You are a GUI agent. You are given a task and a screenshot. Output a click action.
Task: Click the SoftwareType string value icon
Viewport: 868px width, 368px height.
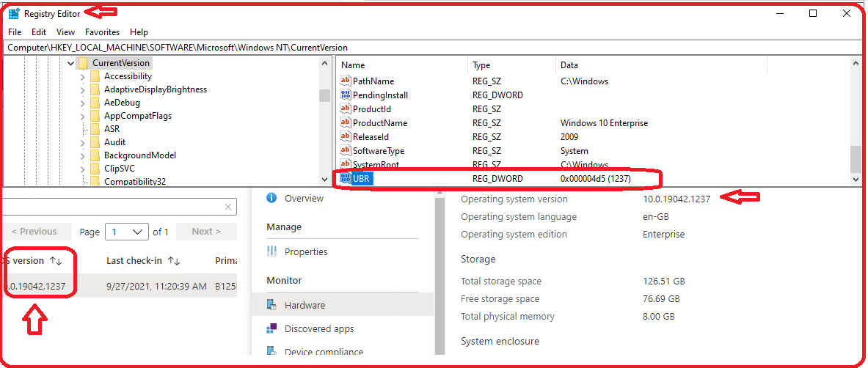[x=346, y=150]
